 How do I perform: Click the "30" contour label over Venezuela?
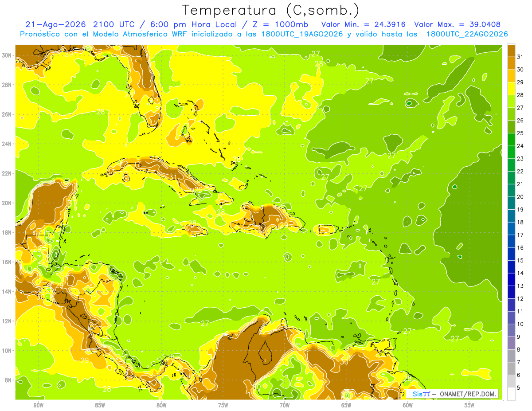[x=344, y=361]
